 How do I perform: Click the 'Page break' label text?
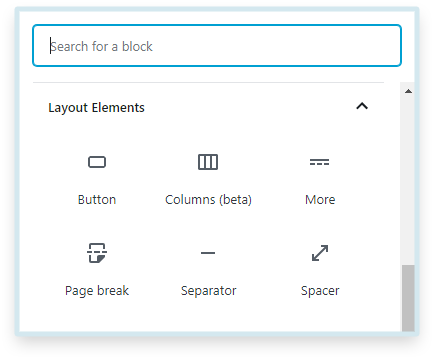(97, 291)
